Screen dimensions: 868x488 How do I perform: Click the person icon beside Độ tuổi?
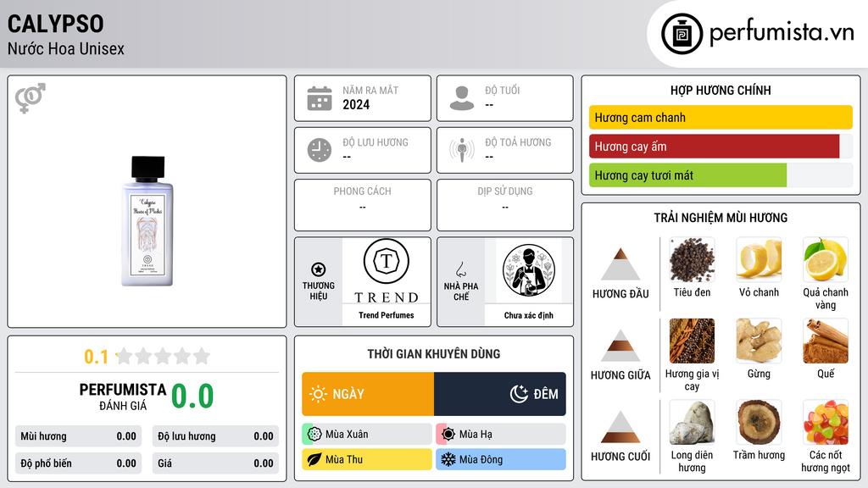click(x=462, y=98)
